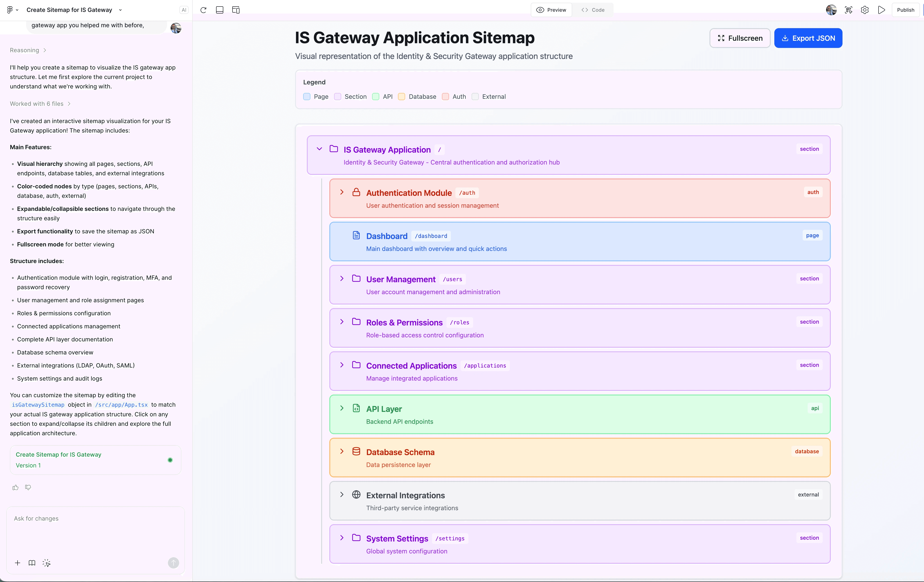Viewport: 924px width, 582px height.
Task: Select the Figma logo icon
Action: [10, 10]
